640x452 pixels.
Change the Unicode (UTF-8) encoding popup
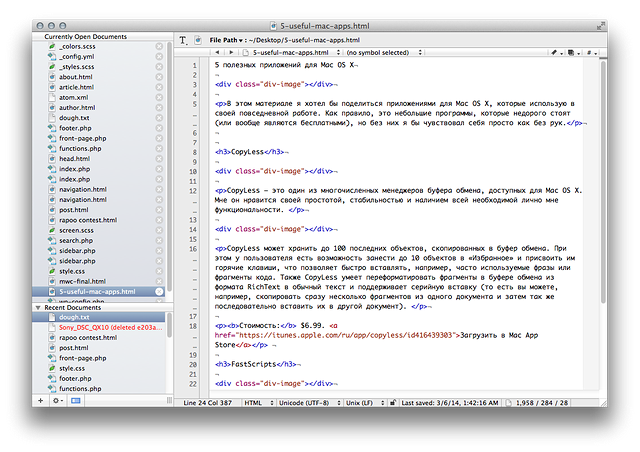(x=309, y=403)
